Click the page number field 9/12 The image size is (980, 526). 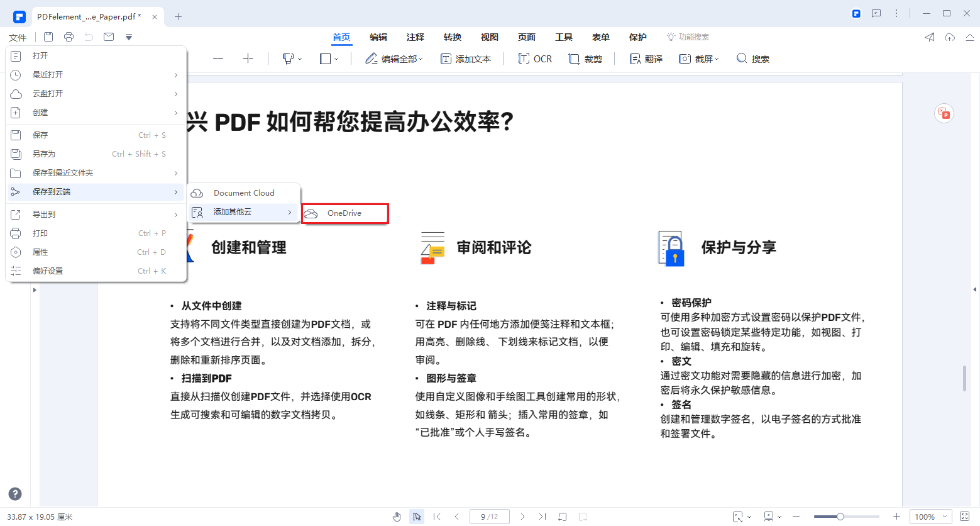point(490,517)
